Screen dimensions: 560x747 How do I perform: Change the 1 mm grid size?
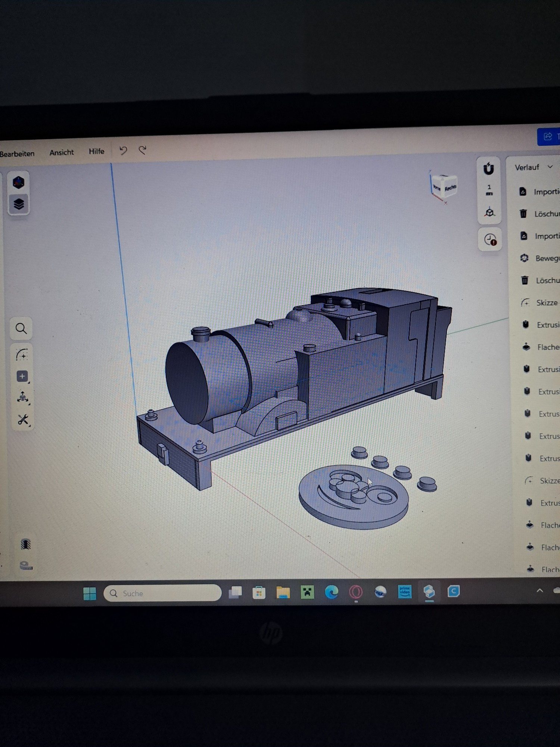tap(489, 190)
